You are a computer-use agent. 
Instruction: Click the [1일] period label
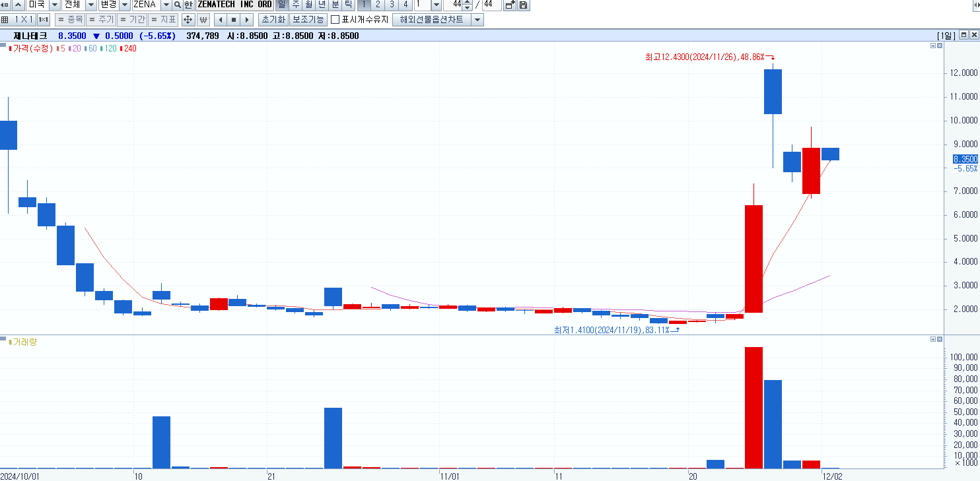[946, 36]
